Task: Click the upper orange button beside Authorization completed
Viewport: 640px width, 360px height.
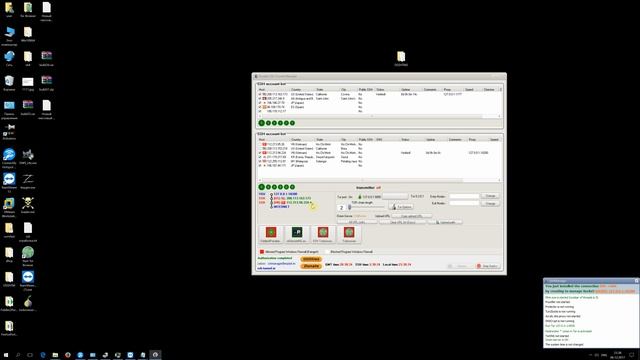Action: click(311, 259)
